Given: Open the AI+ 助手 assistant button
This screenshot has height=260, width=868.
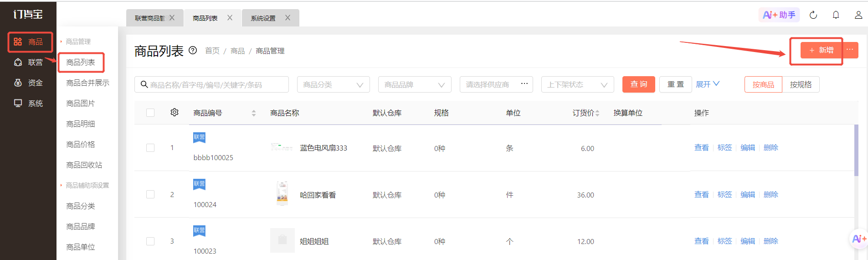Looking at the screenshot, I should pyautogui.click(x=779, y=15).
